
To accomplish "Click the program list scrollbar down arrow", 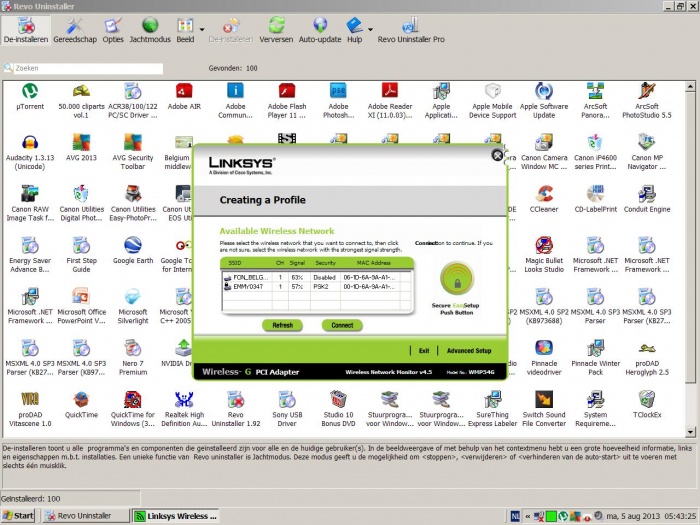I will pos(690,432).
